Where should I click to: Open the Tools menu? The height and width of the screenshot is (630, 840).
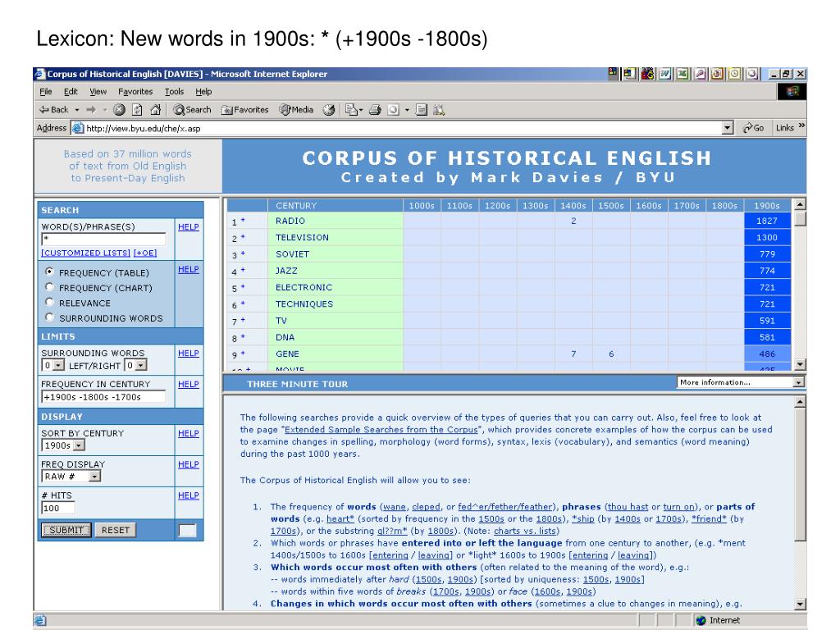pos(174,92)
